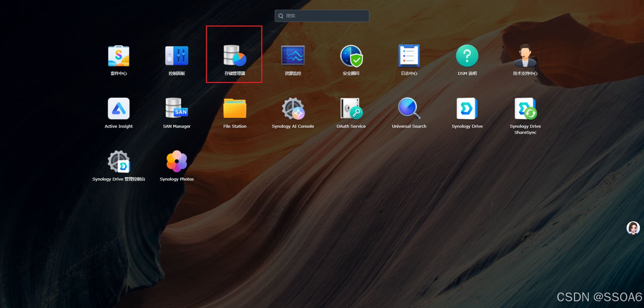Launch SAN Manager

[x=177, y=108]
